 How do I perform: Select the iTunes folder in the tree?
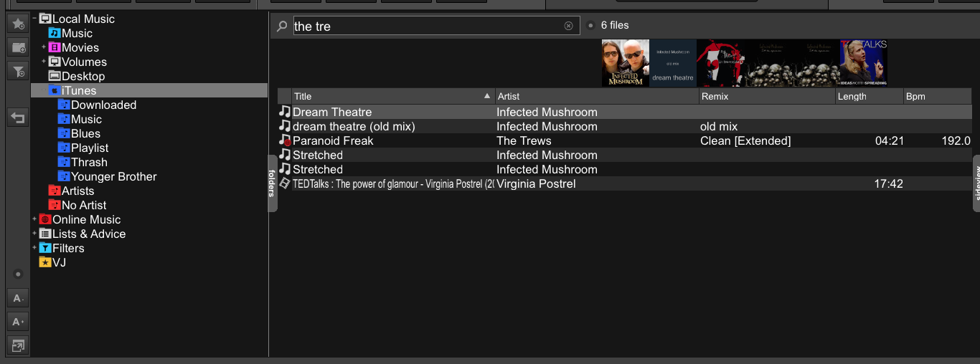click(x=149, y=90)
